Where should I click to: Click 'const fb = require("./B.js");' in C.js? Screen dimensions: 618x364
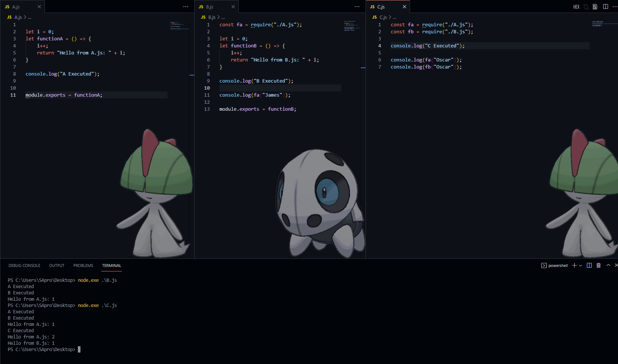[x=432, y=32]
